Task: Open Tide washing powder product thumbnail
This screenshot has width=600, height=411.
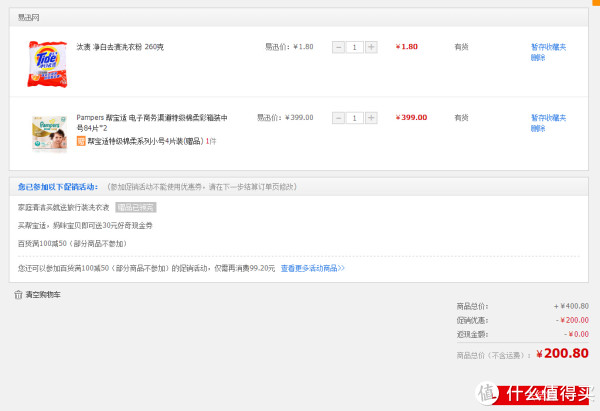Action: tap(47, 64)
